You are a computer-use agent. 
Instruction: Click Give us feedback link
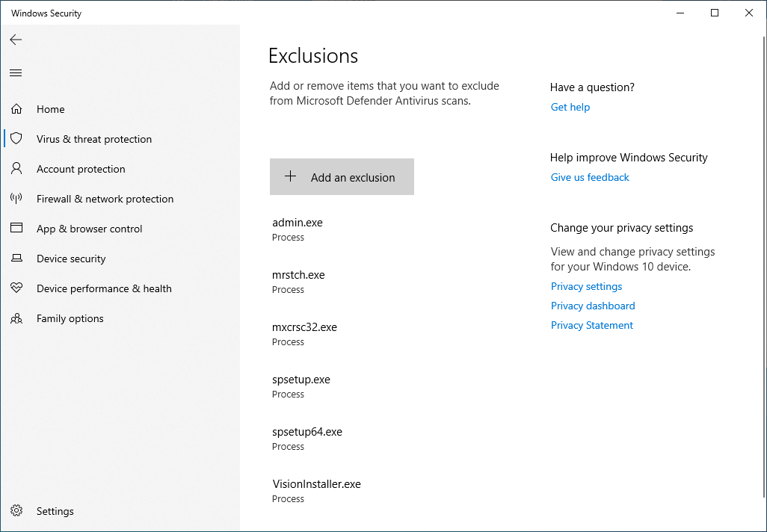(x=590, y=177)
